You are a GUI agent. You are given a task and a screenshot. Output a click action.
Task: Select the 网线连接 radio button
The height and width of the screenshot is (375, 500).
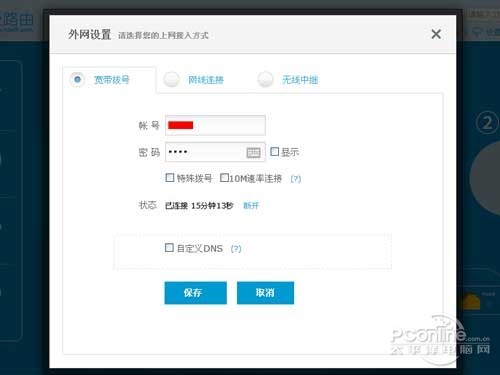pos(172,80)
